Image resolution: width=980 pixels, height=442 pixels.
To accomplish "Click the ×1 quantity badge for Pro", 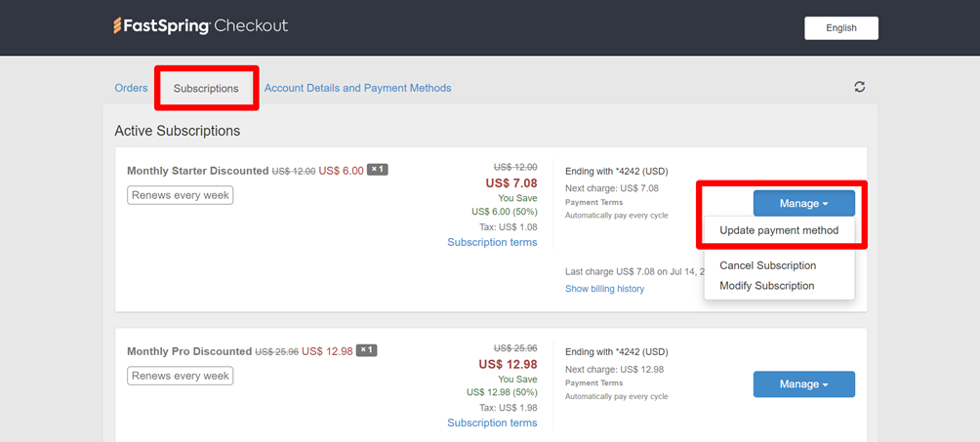I will coord(366,350).
